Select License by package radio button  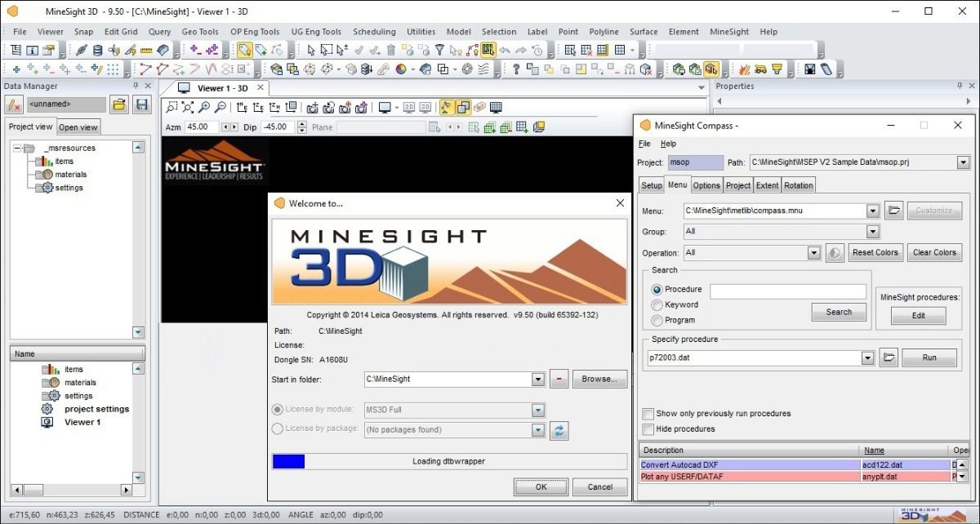(x=277, y=429)
